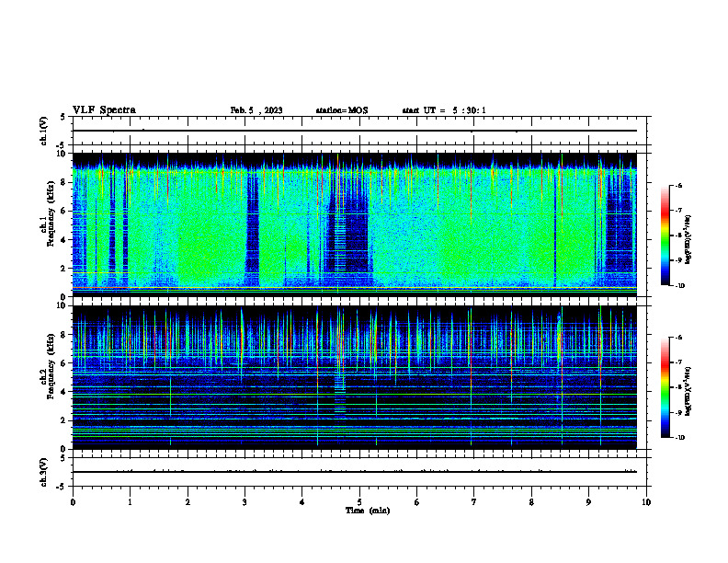This screenshot has height=563, width=728.
Task: Click the "-6" label on ch.1 colorbar
Action: 678,186
